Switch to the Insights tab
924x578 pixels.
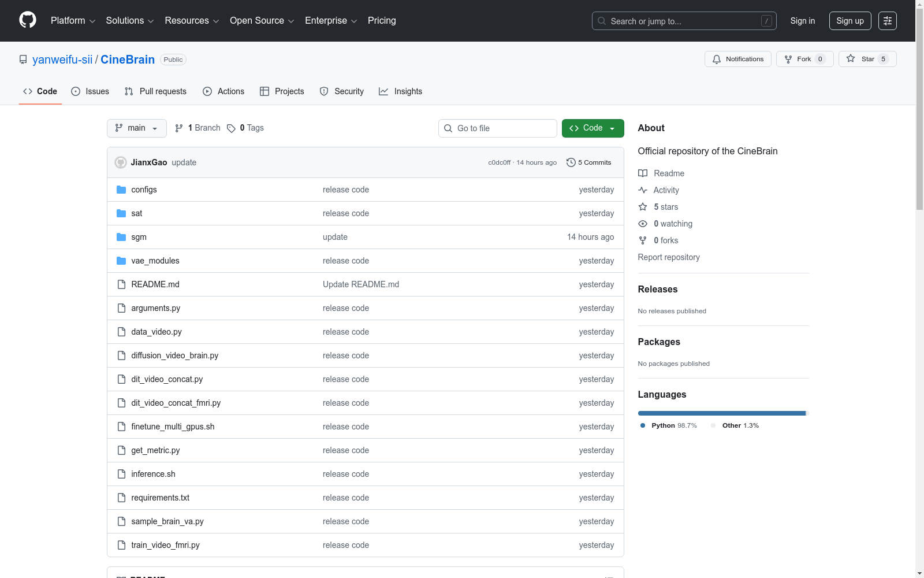(401, 91)
